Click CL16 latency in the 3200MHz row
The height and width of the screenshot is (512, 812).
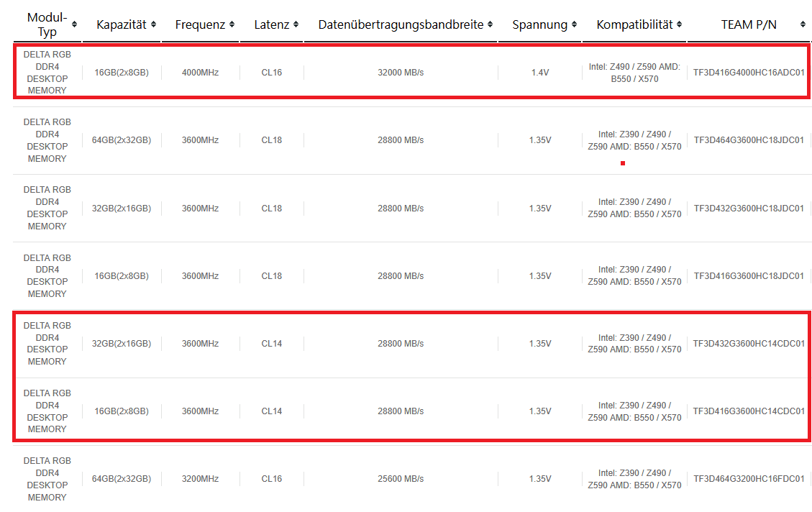click(271, 479)
